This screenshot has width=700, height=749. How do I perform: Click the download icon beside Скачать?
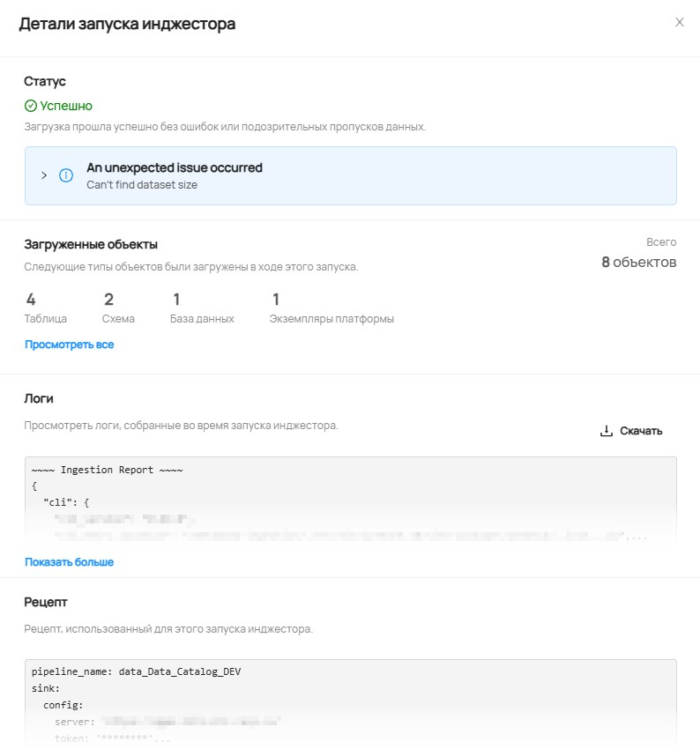606,431
